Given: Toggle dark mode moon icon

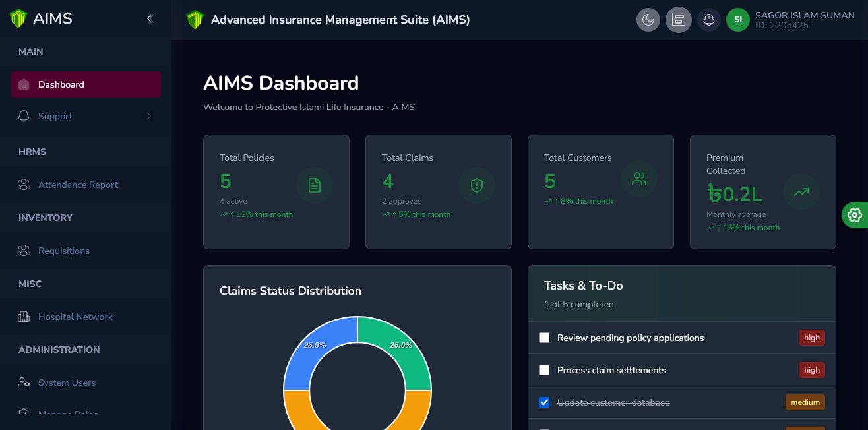Looking at the screenshot, I should (x=648, y=20).
